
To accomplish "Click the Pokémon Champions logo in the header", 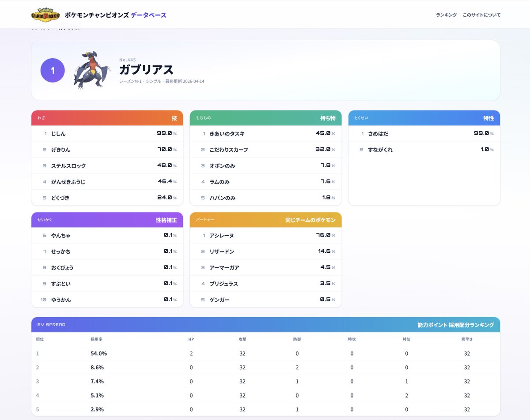I will point(45,14).
